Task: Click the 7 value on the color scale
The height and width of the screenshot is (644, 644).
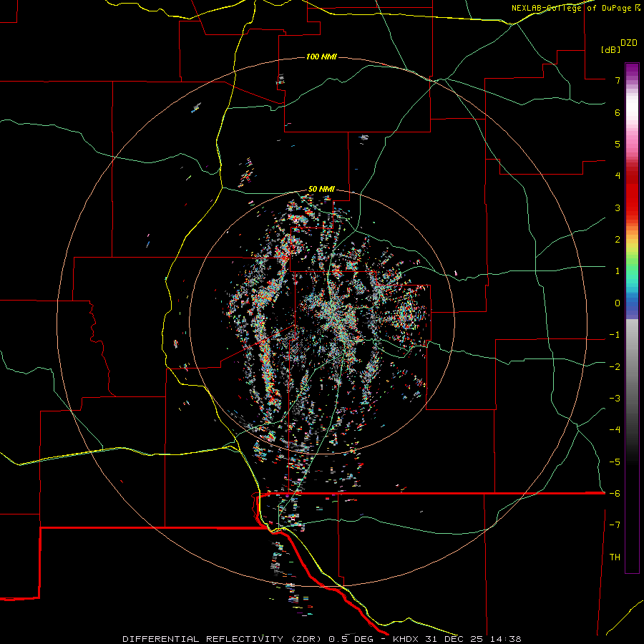Action: tap(618, 80)
